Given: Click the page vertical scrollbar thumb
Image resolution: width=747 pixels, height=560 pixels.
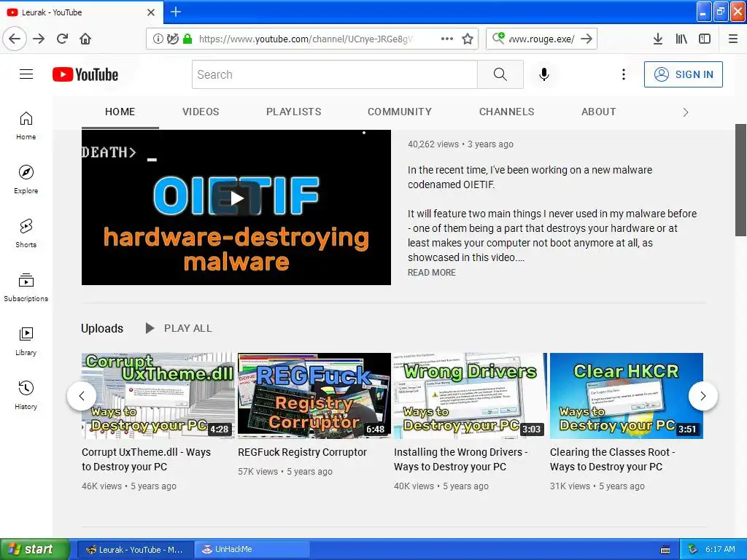Looking at the screenshot, I should [740, 180].
